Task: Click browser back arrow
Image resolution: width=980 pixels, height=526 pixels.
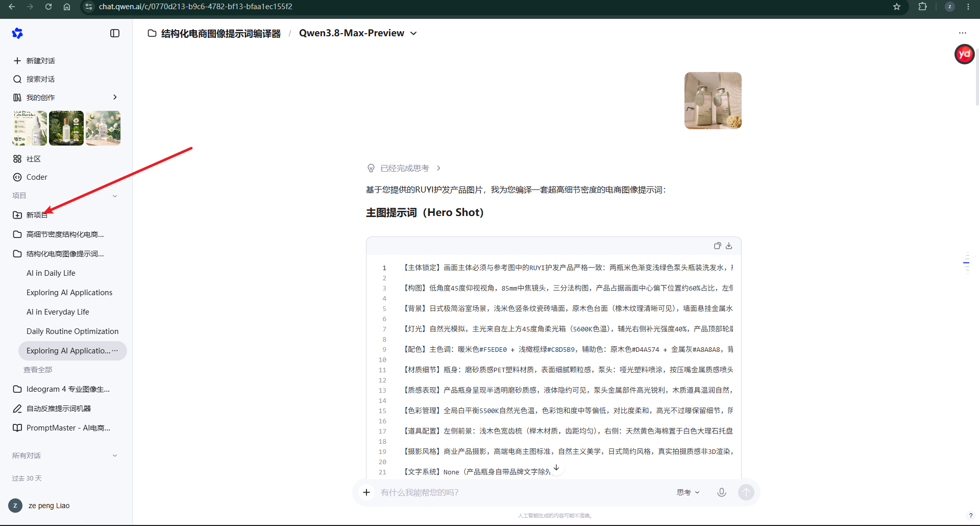Action: tap(12, 7)
